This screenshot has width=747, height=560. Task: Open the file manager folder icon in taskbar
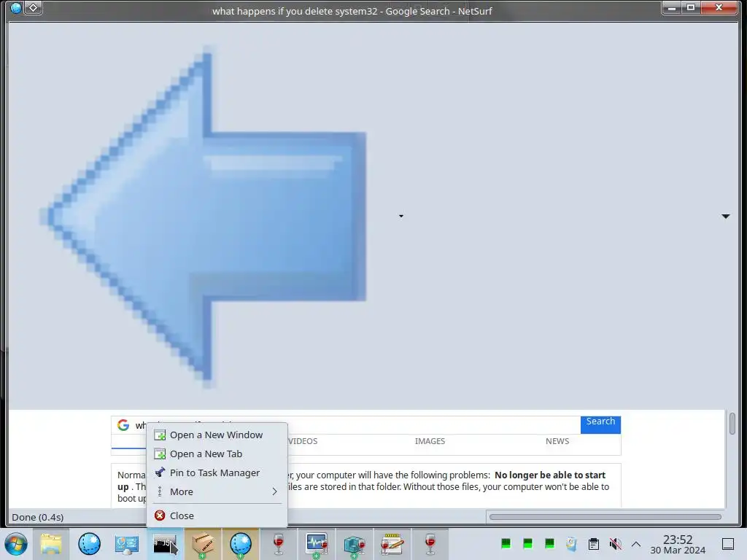pyautogui.click(x=51, y=544)
